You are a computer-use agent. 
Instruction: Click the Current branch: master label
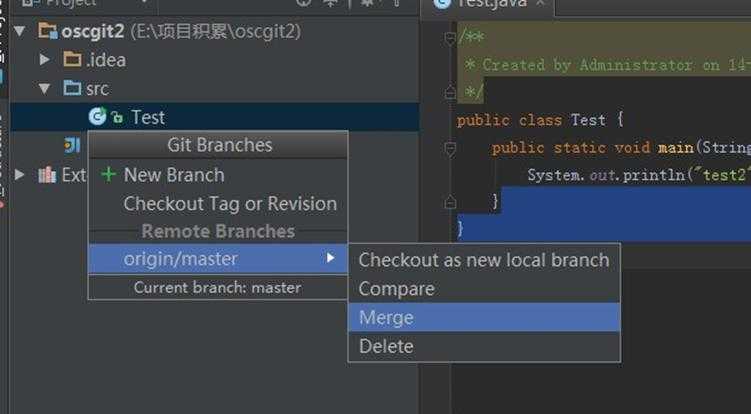[217, 288]
